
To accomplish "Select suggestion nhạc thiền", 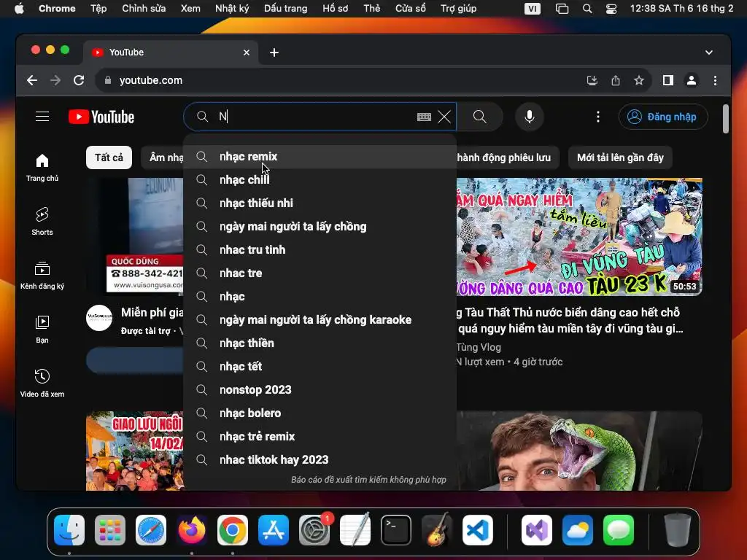I will pyautogui.click(x=320, y=343).
